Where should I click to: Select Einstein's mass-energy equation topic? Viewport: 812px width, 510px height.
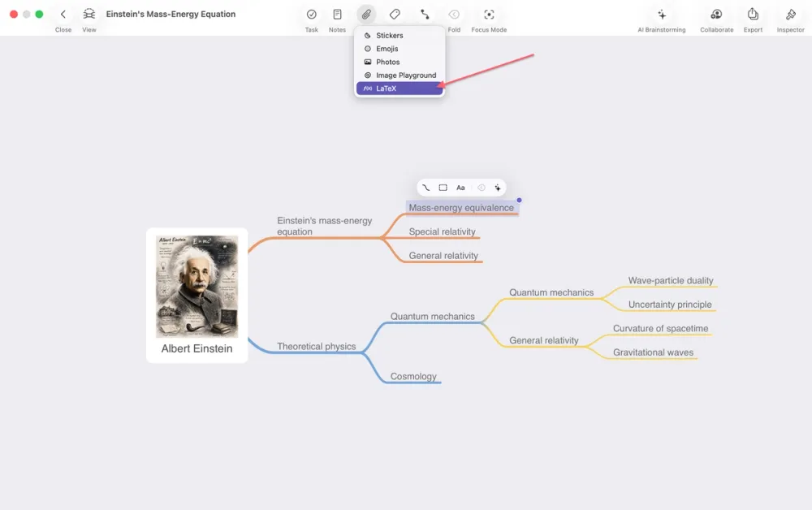click(324, 227)
